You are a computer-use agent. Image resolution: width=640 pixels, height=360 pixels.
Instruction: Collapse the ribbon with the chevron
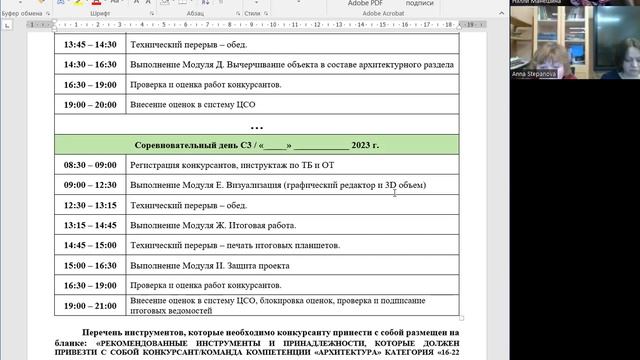[x=501, y=13]
